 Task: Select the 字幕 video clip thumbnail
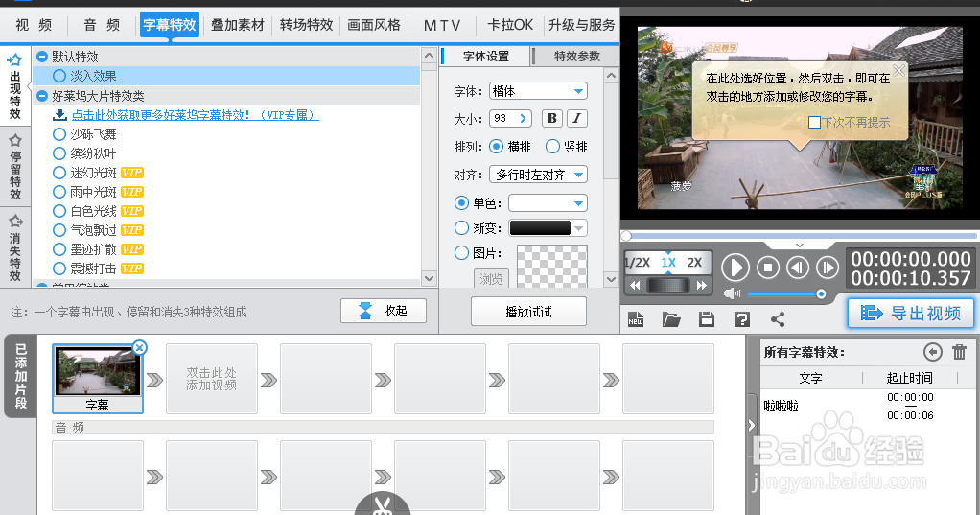pyautogui.click(x=98, y=379)
